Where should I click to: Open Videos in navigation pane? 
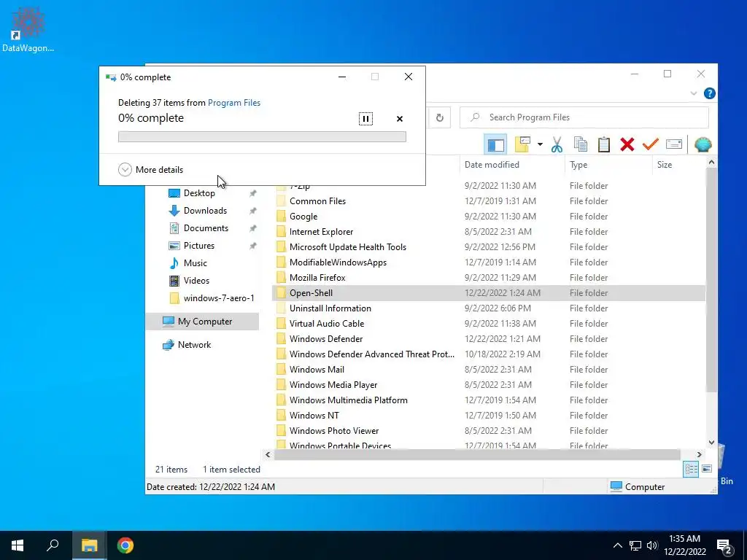click(x=196, y=281)
